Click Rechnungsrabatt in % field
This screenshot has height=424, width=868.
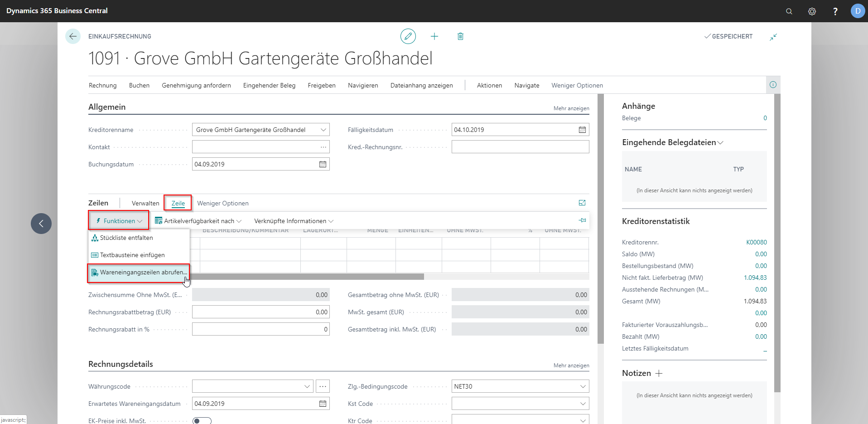click(260, 329)
